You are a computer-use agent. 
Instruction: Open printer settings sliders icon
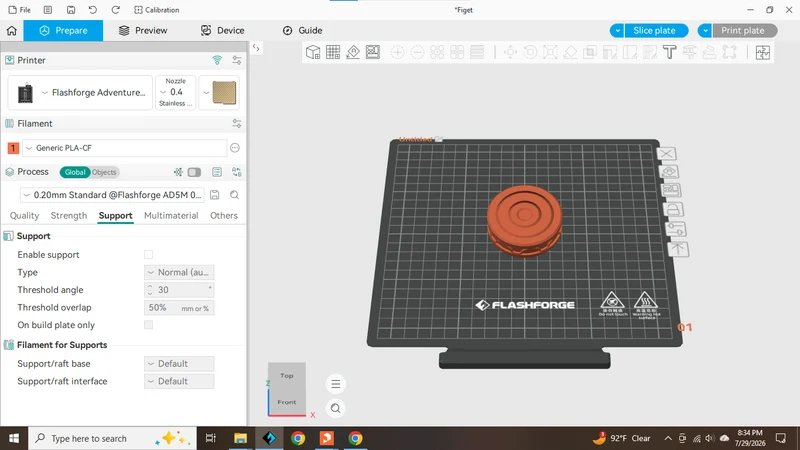pyautogui.click(x=237, y=60)
